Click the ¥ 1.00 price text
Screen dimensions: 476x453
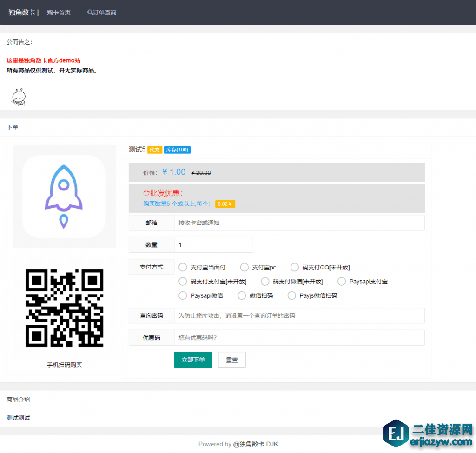tap(174, 172)
